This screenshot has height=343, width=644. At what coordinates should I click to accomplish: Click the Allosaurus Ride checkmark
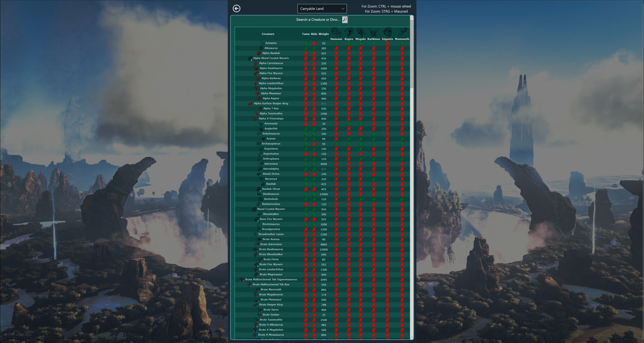(314, 48)
